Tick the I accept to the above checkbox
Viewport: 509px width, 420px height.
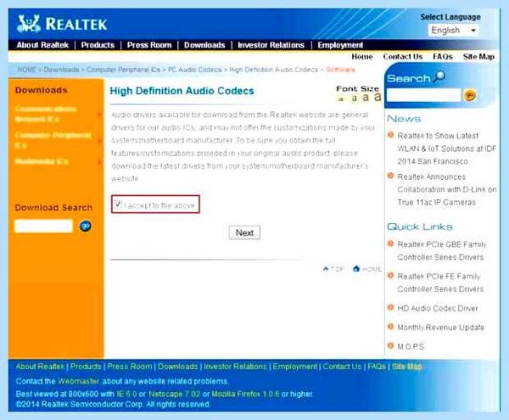(117, 204)
